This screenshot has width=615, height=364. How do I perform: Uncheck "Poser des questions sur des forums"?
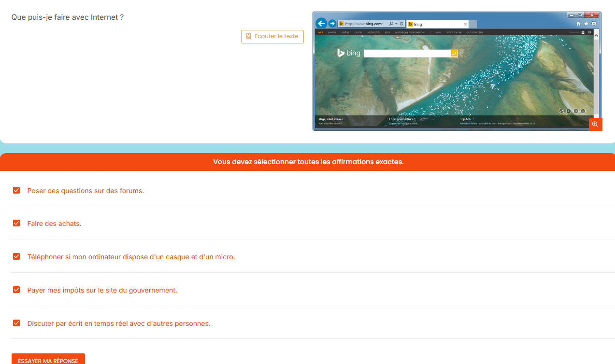pos(16,190)
